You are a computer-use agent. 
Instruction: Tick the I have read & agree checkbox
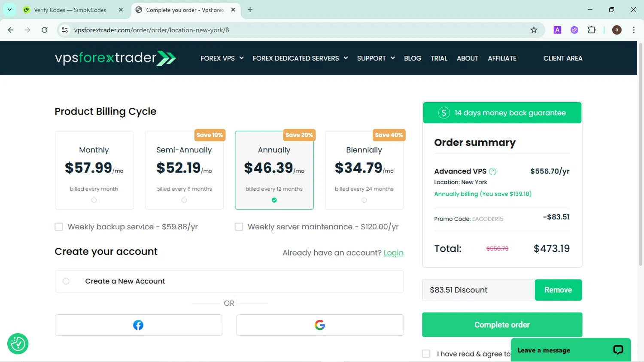(426, 354)
